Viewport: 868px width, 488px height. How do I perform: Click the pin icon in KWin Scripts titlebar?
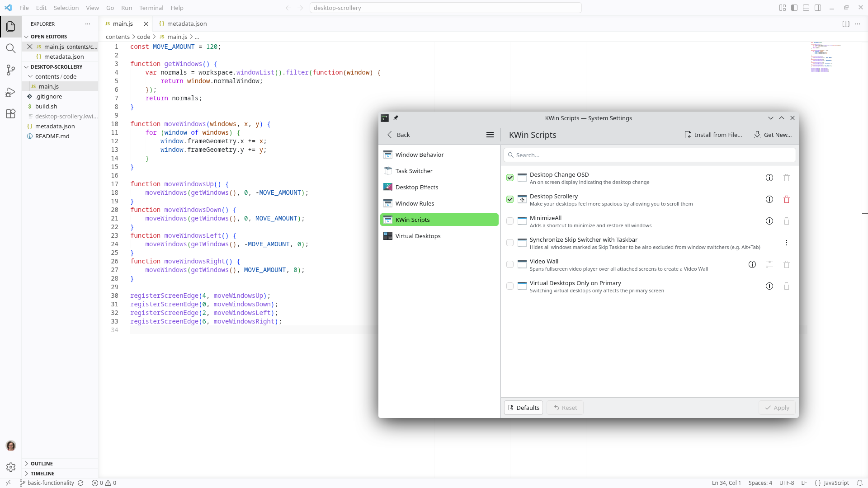pyautogui.click(x=396, y=118)
